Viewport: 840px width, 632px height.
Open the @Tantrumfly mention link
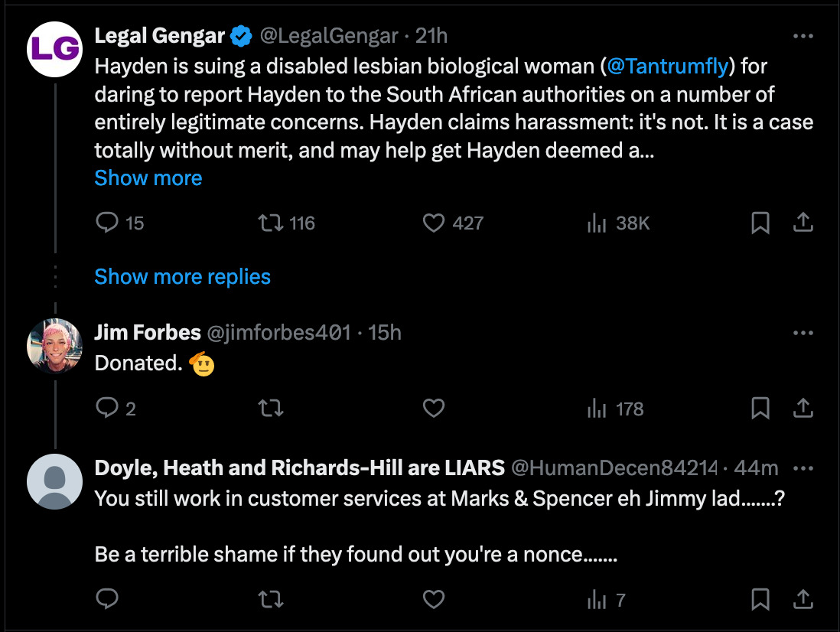(x=667, y=67)
